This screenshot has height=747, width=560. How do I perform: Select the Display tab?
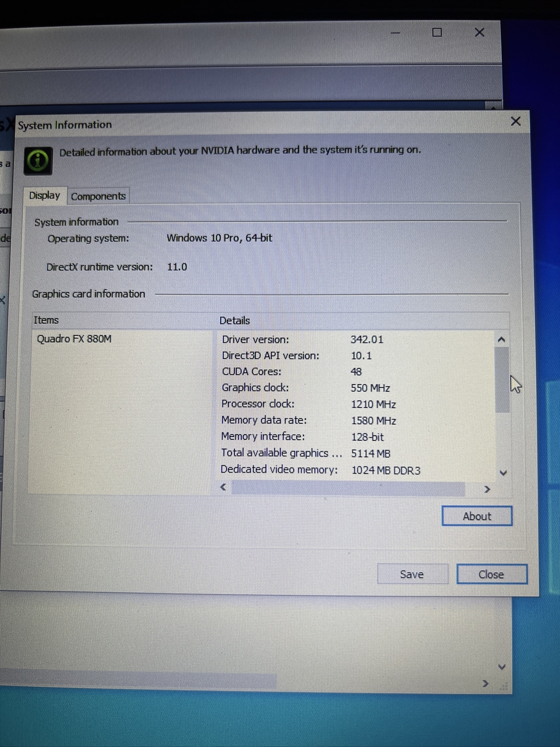(45, 195)
